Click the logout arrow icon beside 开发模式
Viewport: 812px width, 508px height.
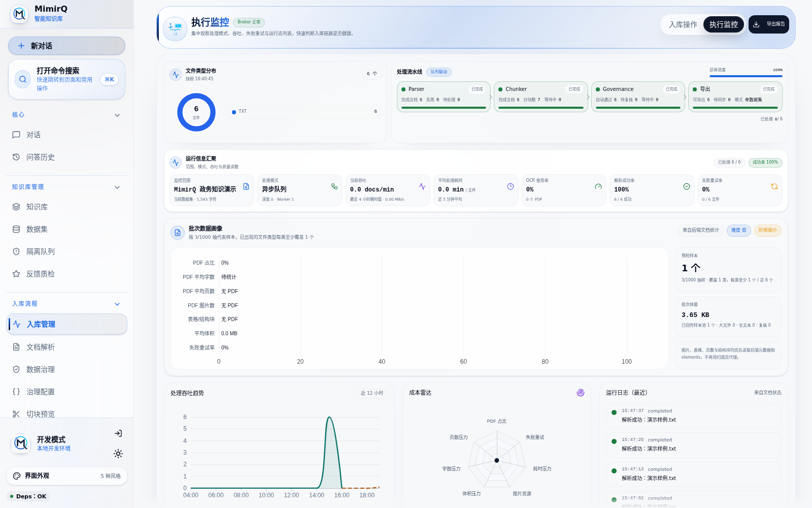(x=118, y=433)
